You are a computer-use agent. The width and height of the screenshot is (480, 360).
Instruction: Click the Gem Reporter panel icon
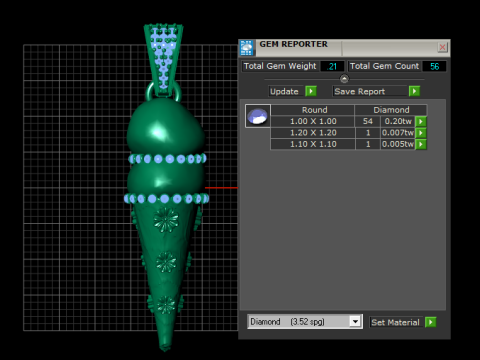tap(247, 48)
